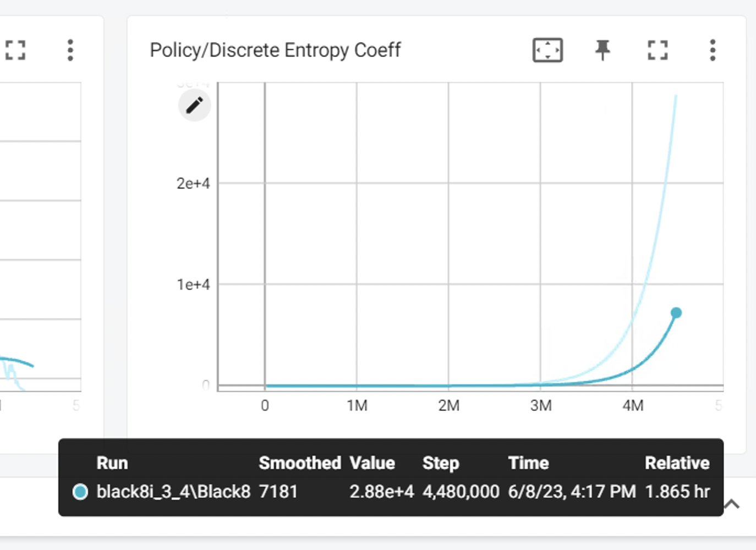
Task: Click the Smoothed column header
Action: tap(300, 463)
